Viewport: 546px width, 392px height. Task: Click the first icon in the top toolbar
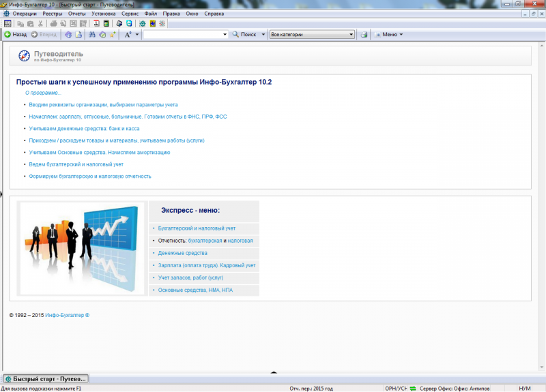click(x=8, y=23)
